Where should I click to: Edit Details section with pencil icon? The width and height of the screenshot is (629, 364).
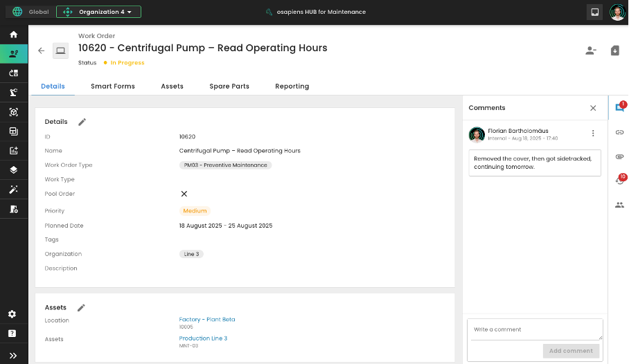pyautogui.click(x=82, y=122)
